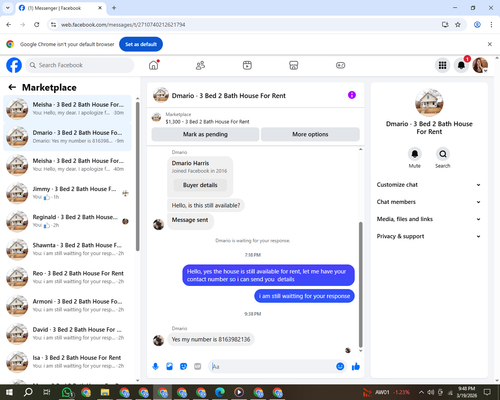This screenshot has width=500, height=400.
Task: Open the Chrome profile icon
Action: tap(477, 25)
